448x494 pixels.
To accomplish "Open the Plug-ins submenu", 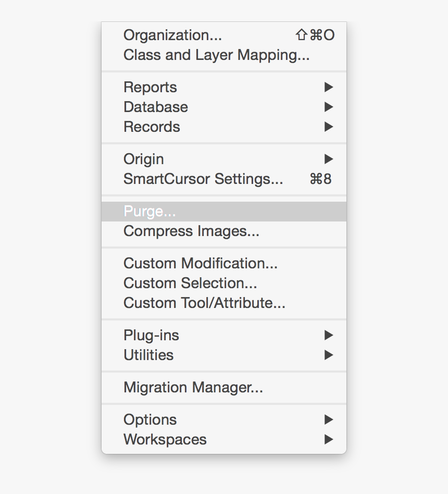I will click(151, 336).
